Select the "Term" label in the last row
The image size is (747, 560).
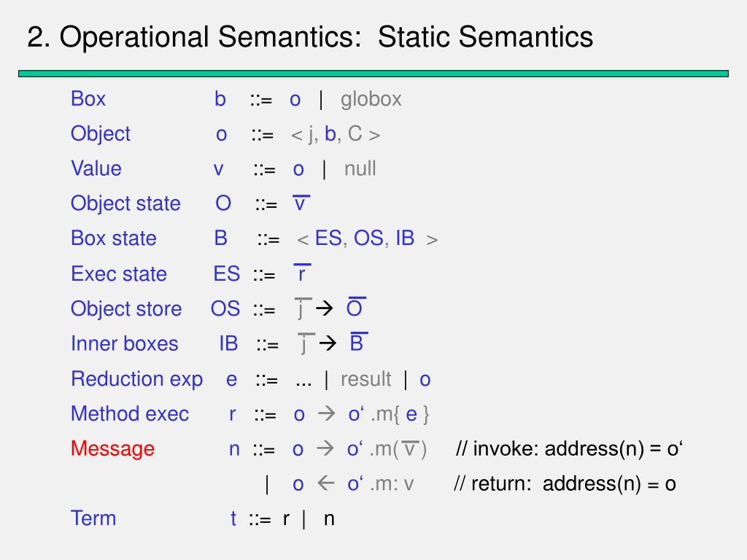click(x=93, y=518)
